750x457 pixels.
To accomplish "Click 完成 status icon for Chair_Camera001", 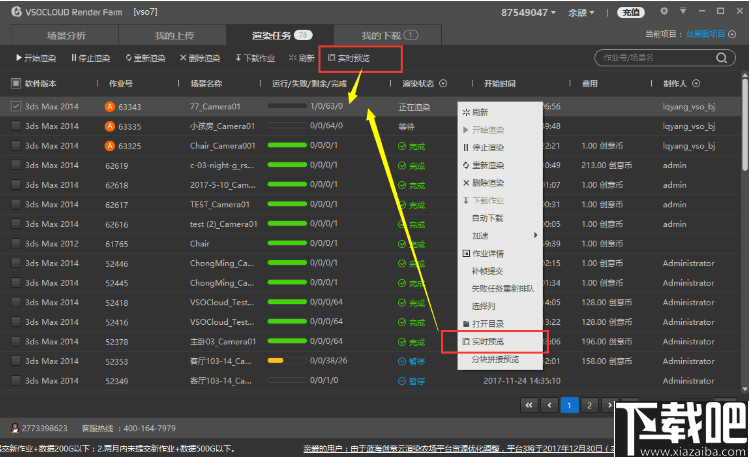I will click(x=402, y=146).
